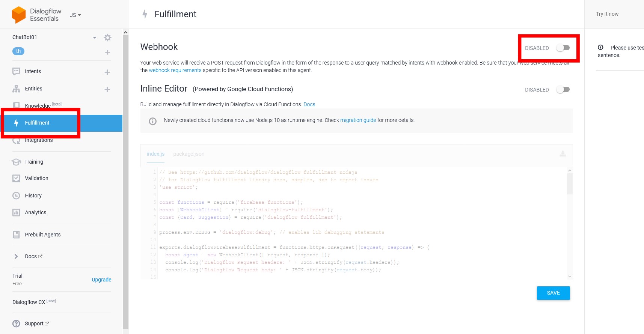The height and width of the screenshot is (334, 644).
Task: Click the Dialogflow Essentials logo icon
Action: [19, 15]
